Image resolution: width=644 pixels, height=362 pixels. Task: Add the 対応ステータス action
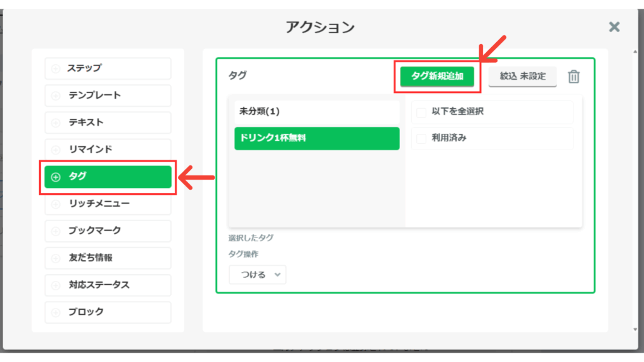click(108, 285)
